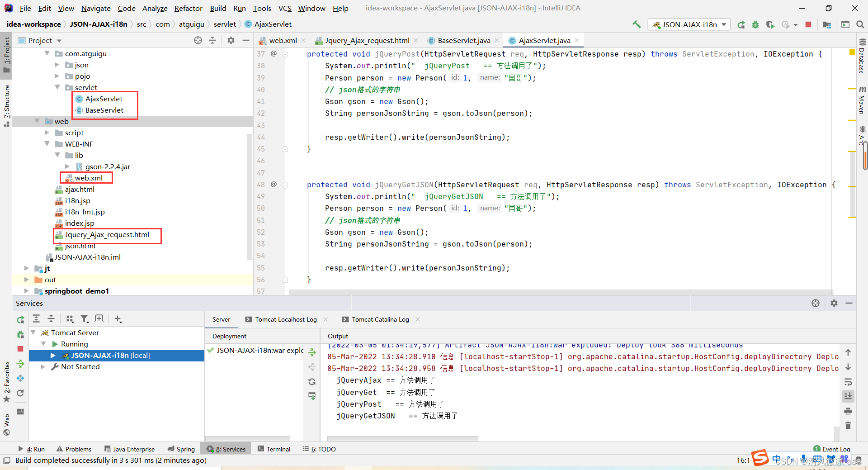This screenshot has height=470, width=868.
Task: Stop the server with the top red square
Action: click(x=808, y=24)
